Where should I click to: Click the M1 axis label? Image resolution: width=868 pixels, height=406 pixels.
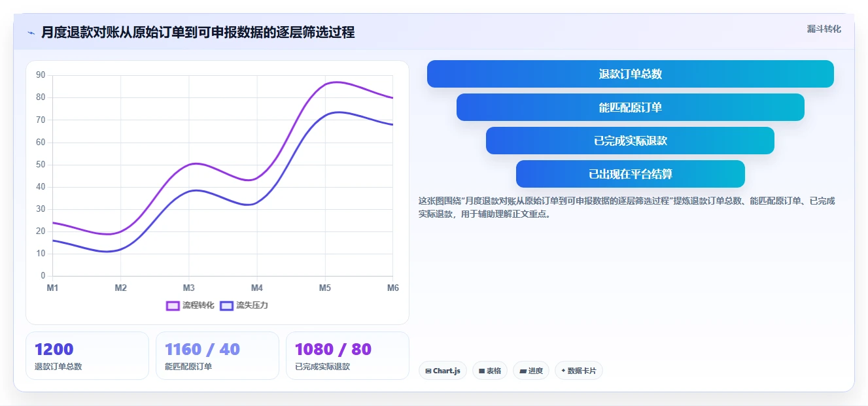click(52, 288)
